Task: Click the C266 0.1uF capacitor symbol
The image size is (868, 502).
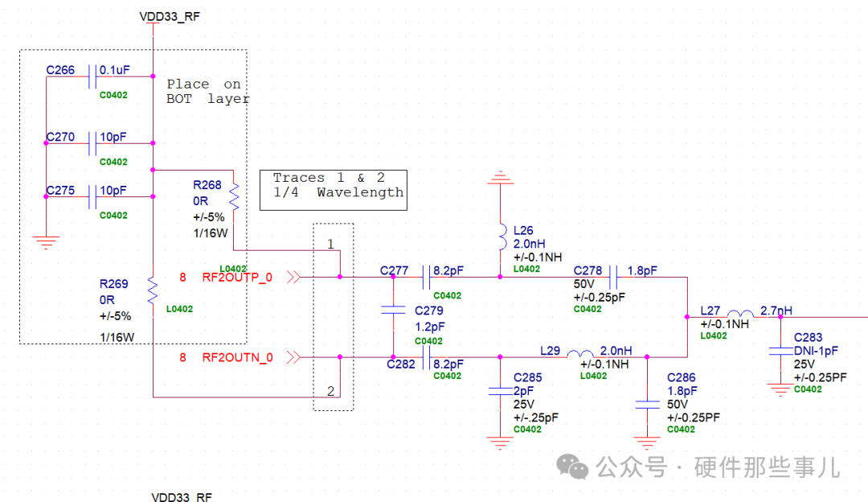Action: [x=96, y=76]
